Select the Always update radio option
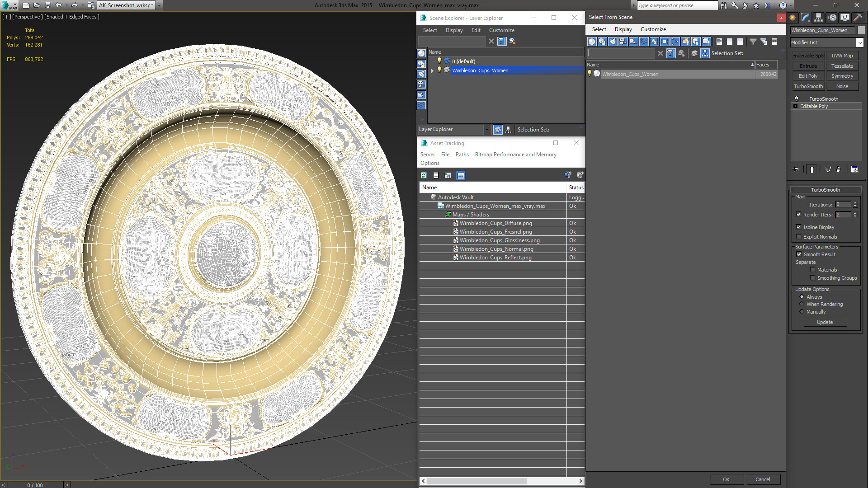 tap(802, 297)
